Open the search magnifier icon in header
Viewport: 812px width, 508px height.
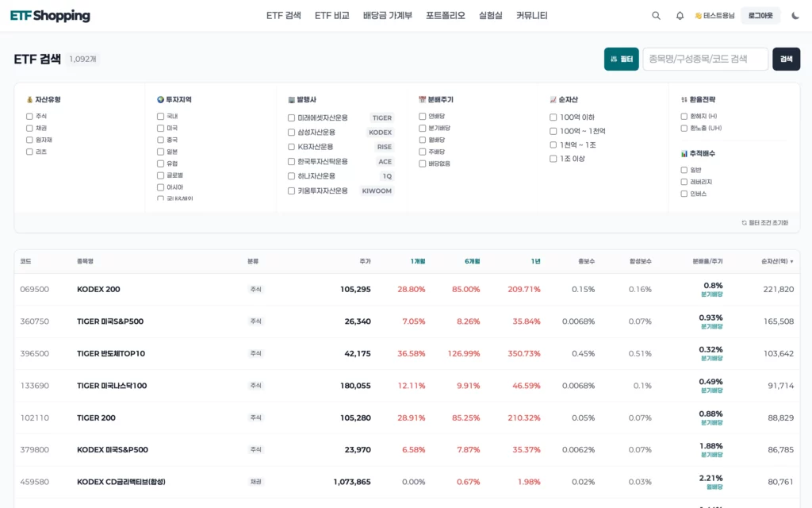click(x=656, y=16)
